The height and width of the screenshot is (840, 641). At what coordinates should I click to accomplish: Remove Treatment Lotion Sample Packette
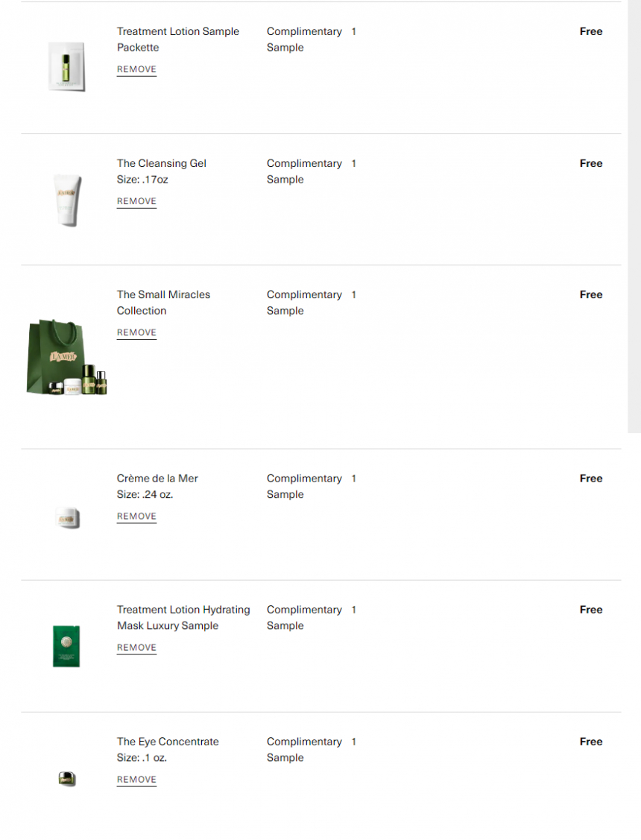[x=136, y=69]
